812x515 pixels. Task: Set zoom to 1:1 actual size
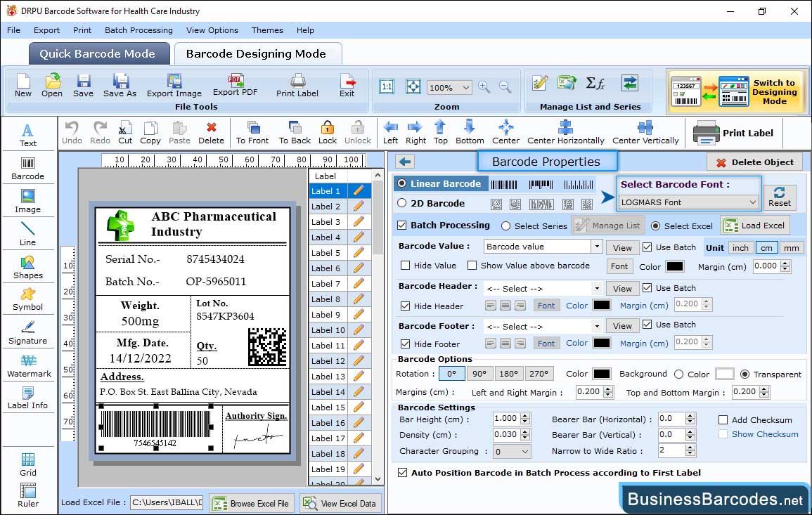coord(387,86)
